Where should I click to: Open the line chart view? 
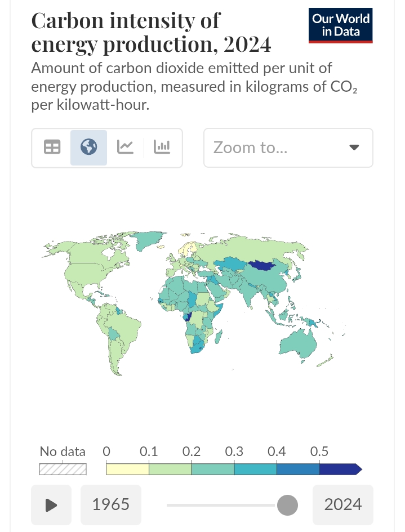pyautogui.click(x=125, y=147)
